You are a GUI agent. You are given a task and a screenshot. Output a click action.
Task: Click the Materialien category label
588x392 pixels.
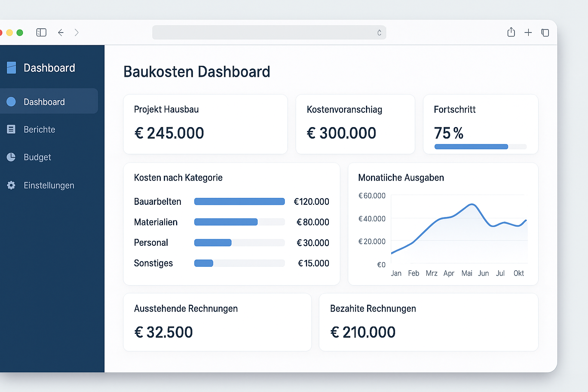click(156, 222)
